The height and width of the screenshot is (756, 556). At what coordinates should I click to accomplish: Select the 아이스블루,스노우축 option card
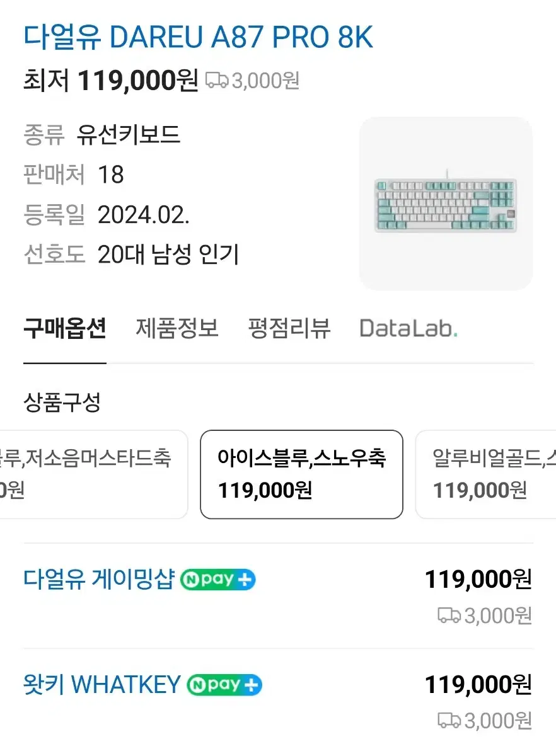coord(301,474)
